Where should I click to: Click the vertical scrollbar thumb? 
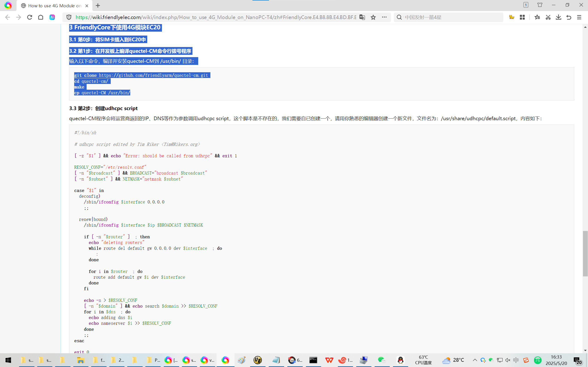(x=585, y=253)
